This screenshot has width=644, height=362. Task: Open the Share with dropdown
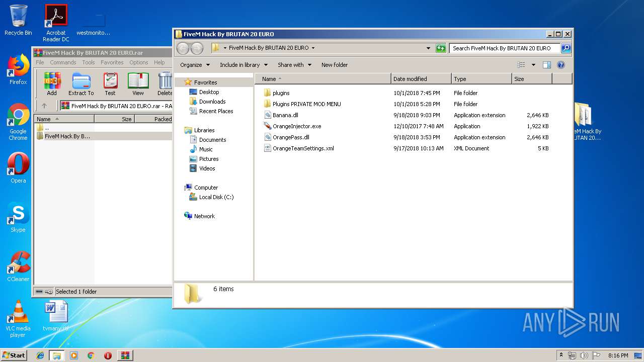[294, 65]
